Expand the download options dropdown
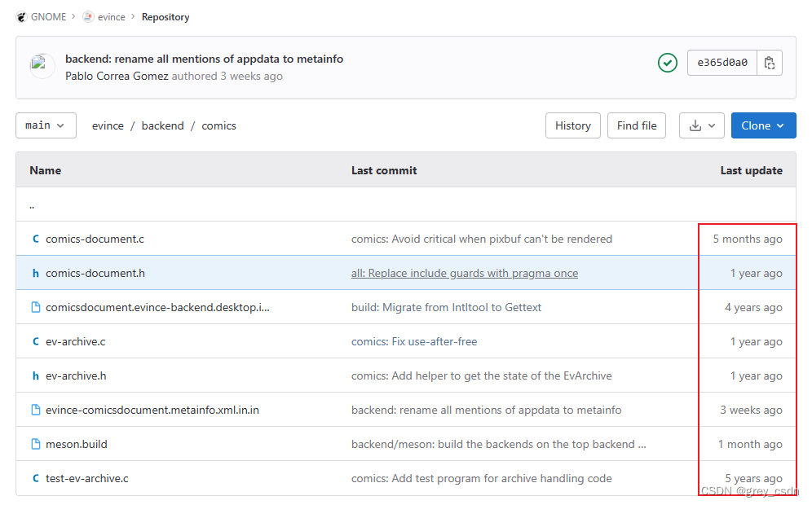812x505 pixels. pyautogui.click(x=701, y=125)
